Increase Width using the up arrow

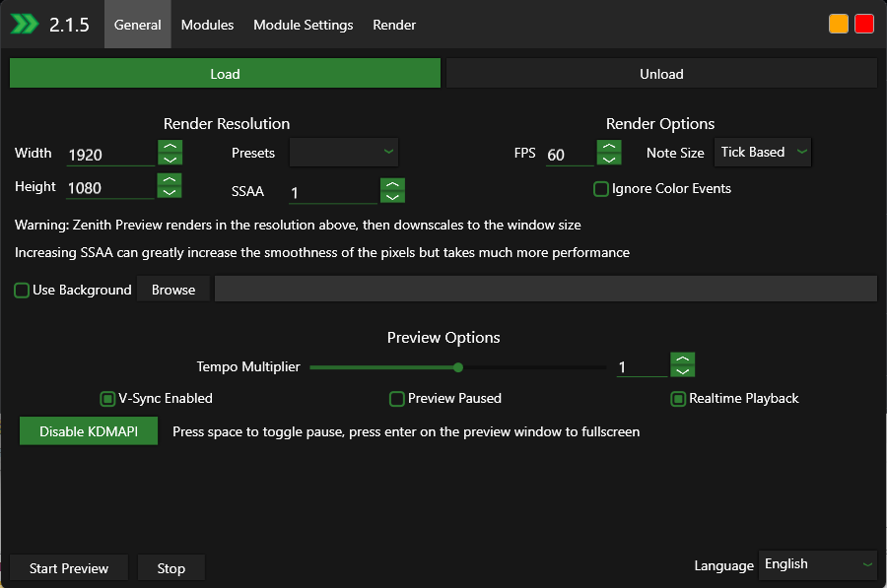(170, 147)
